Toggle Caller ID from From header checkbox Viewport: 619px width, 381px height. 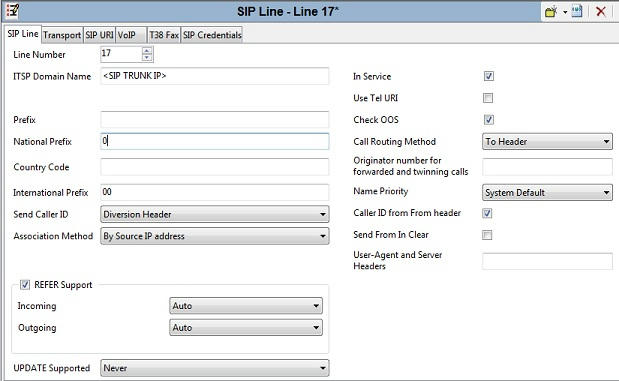[x=487, y=213]
